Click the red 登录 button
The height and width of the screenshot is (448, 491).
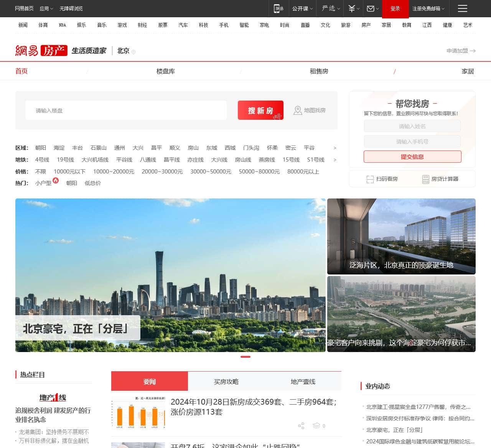(x=395, y=8)
